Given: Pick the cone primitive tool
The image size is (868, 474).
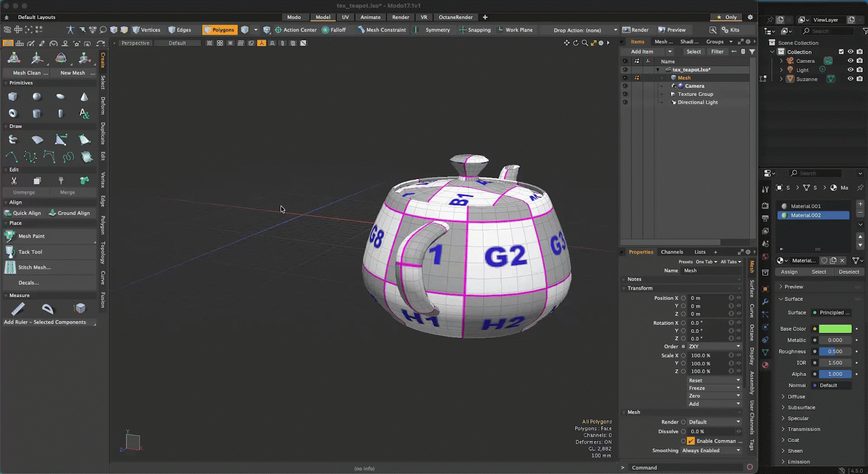Looking at the screenshot, I should (x=84, y=97).
